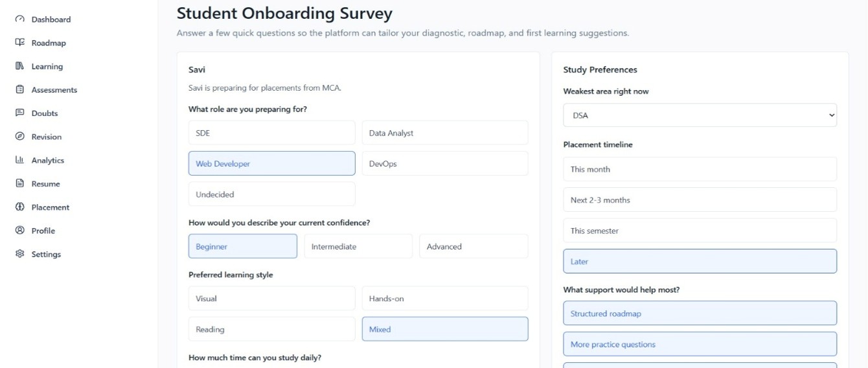Image resolution: width=868 pixels, height=368 pixels.
Task: Open the Resume document icon
Action: 19,183
